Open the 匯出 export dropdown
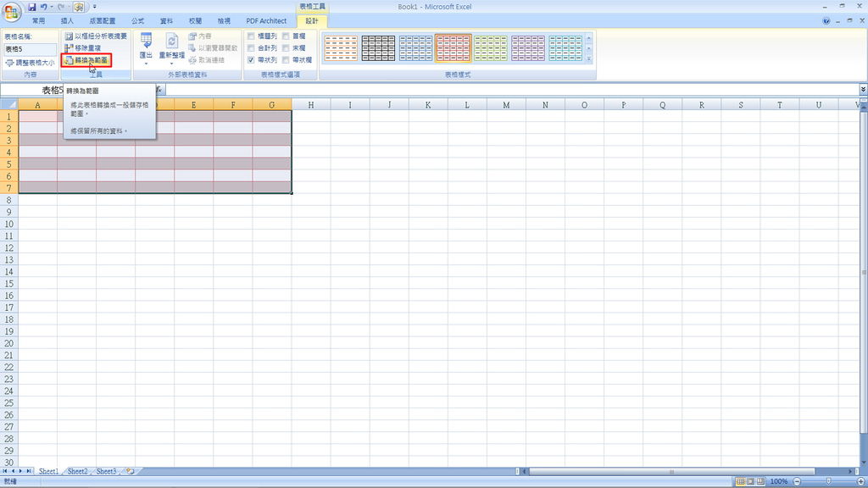 point(146,48)
